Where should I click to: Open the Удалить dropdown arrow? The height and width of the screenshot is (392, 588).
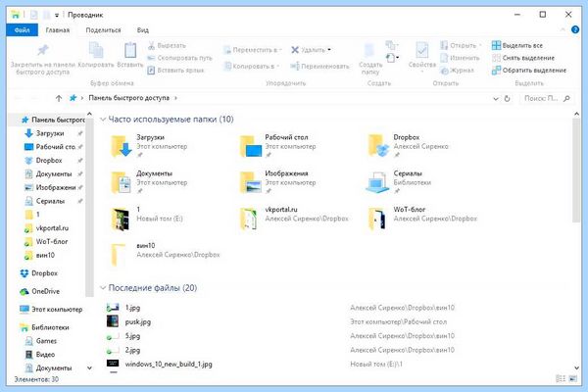pyautogui.click(x=329, y=50)
